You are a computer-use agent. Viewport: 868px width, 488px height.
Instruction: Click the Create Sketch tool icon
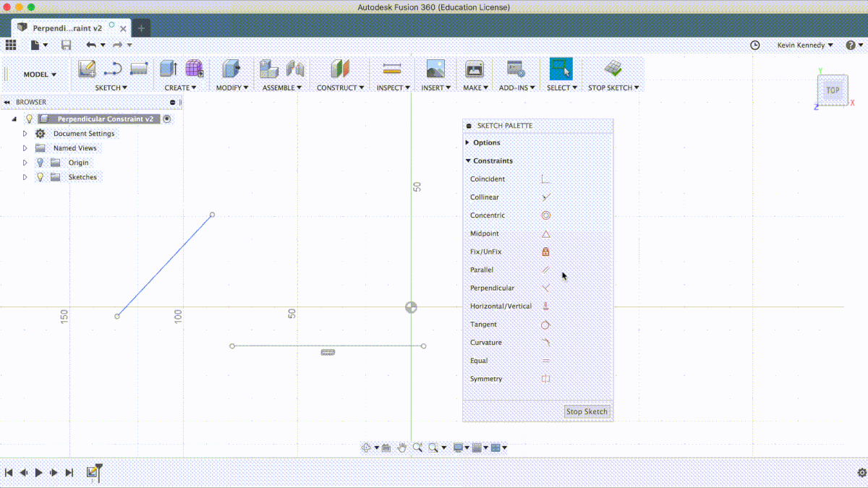coord(88,69)
